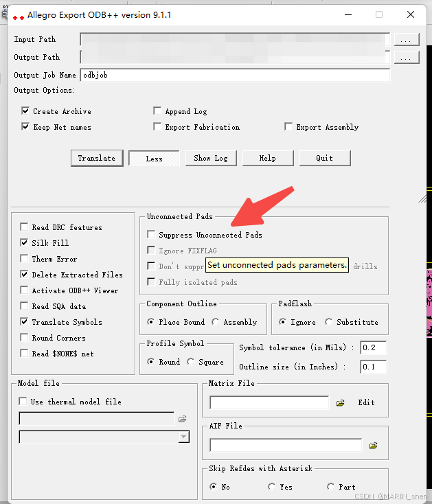The width and height of the screenshot is (432, 504).
Task: Click the thermal model file path field
Action: tap(97, 418)
